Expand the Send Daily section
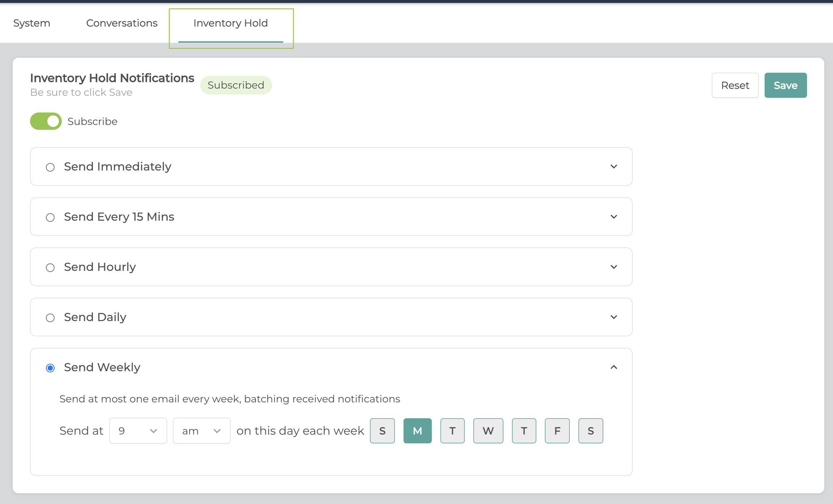The image size is (833, 504). point(614,317)
